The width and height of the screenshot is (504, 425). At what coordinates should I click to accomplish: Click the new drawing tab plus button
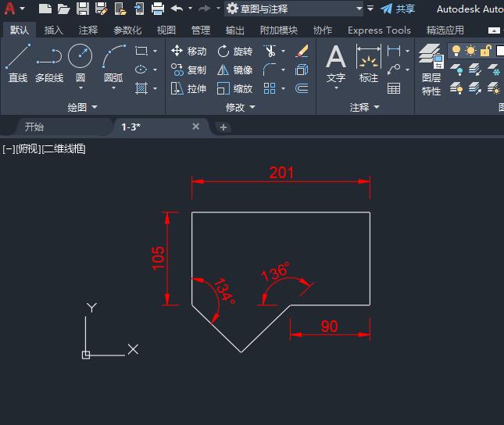[x=223, y=127]
